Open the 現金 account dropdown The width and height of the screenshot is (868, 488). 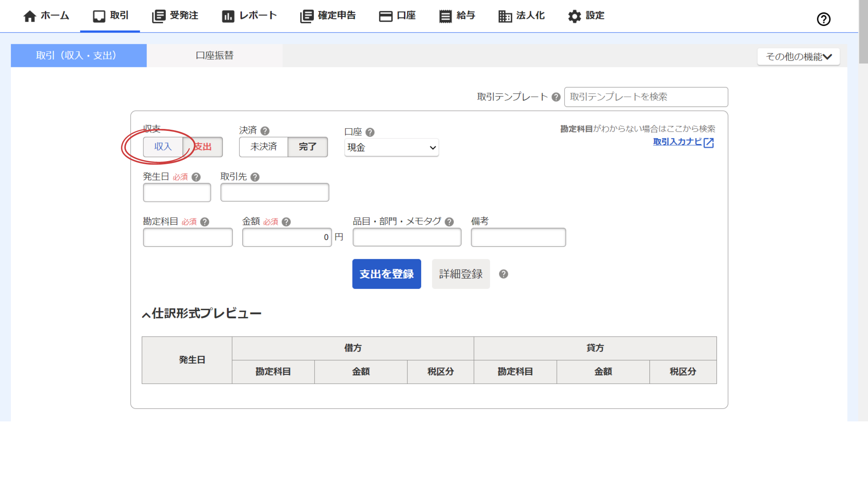point(391,148)
